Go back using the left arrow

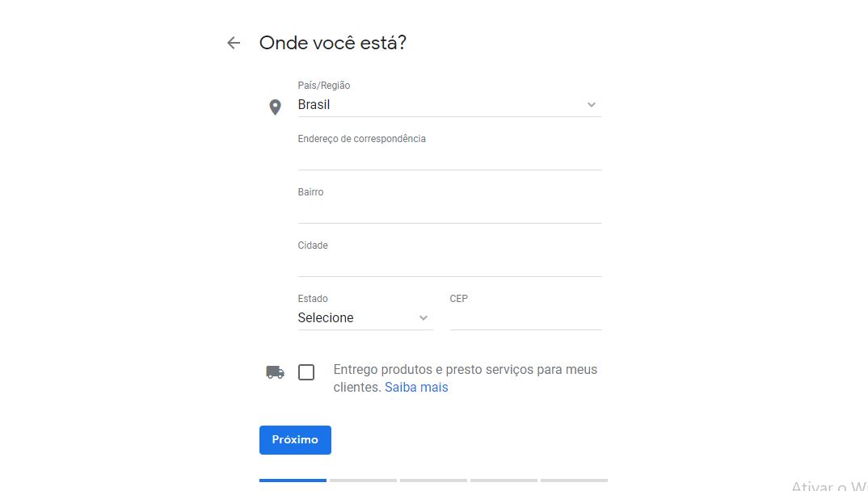click(x=234, y=43)
